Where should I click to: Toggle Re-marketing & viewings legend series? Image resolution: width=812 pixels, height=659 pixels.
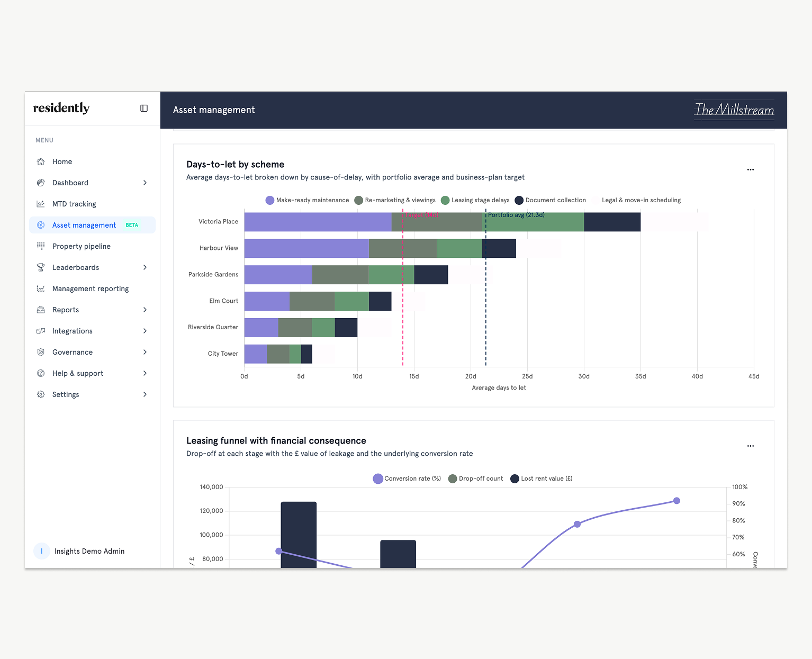[395, 200]
